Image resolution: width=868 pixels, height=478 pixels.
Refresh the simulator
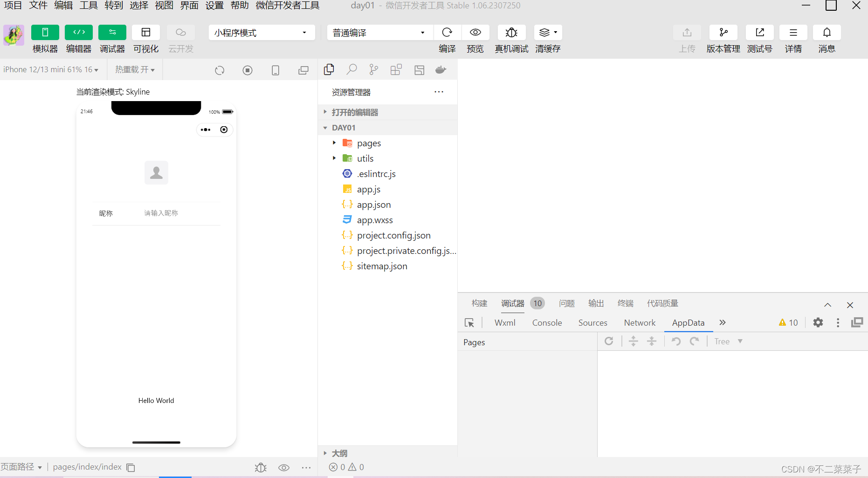220,70
